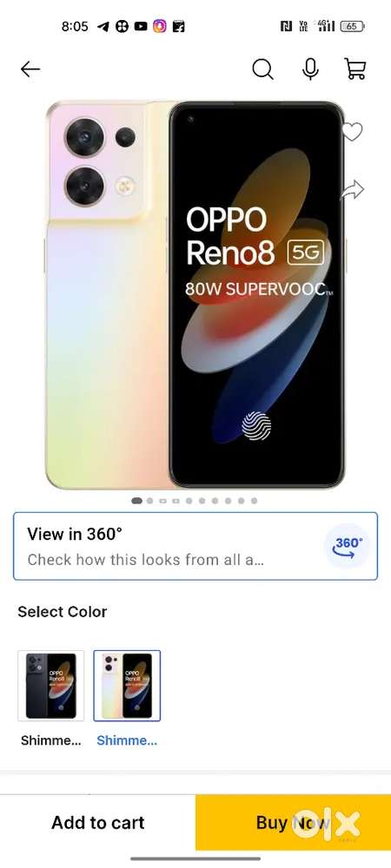
Task: Click Add to cart button
Action: point(98,823)
